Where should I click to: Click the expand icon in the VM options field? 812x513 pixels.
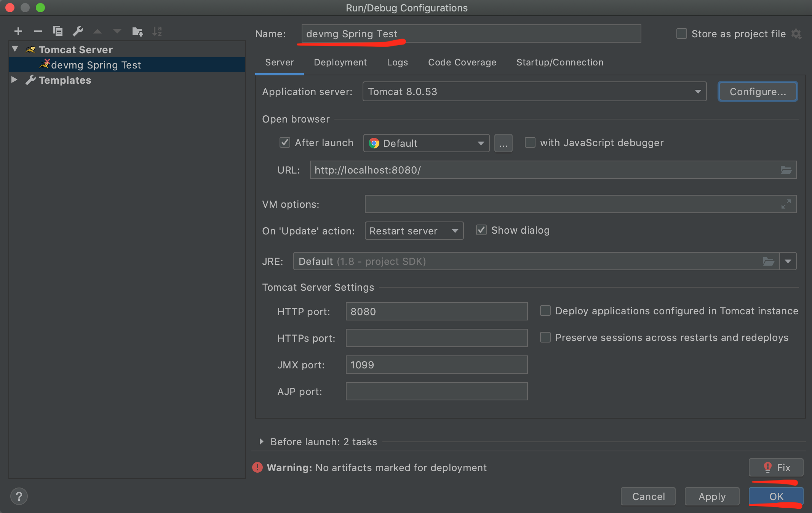786,204
